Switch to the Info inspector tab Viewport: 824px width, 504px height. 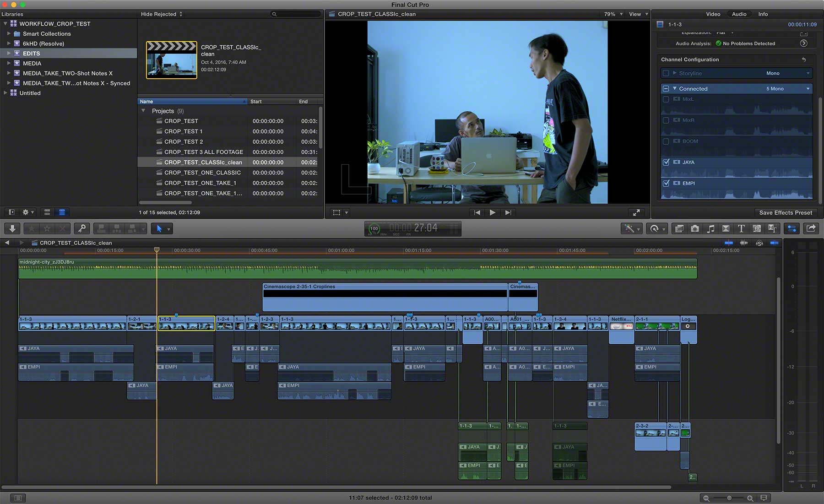pyautogui.click(x=763, y=14)
